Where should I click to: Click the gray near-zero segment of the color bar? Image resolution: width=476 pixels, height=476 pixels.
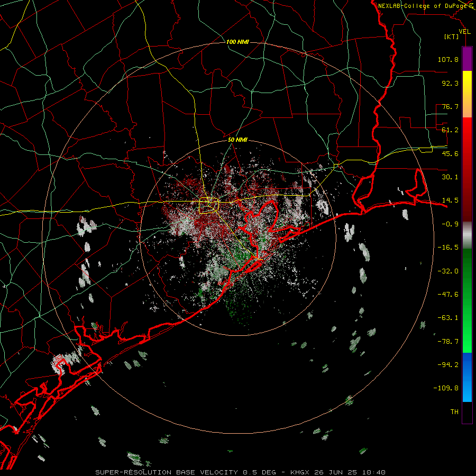coord(467,235)
